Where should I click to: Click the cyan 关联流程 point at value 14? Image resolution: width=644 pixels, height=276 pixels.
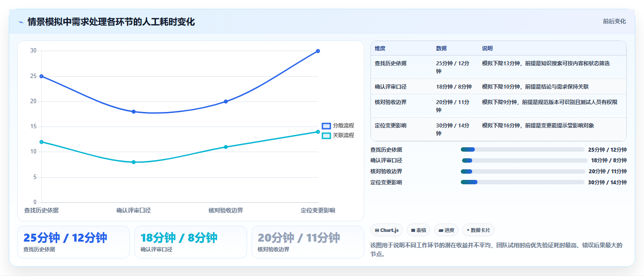(318, 132)
